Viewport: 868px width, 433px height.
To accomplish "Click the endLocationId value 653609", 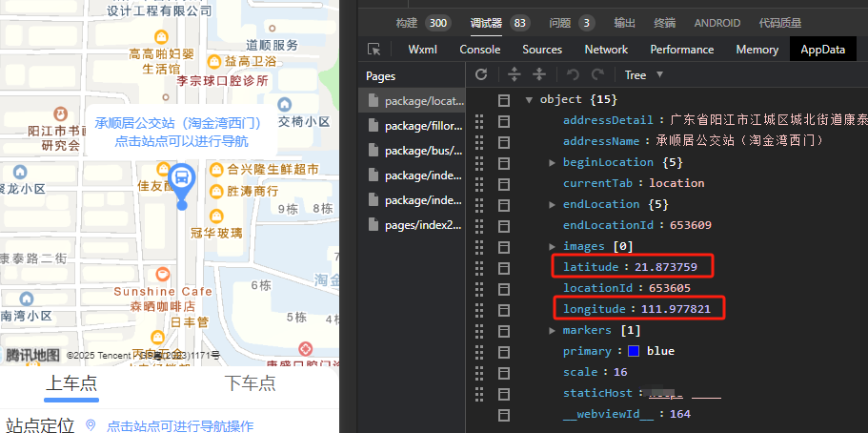I will 691,225.
